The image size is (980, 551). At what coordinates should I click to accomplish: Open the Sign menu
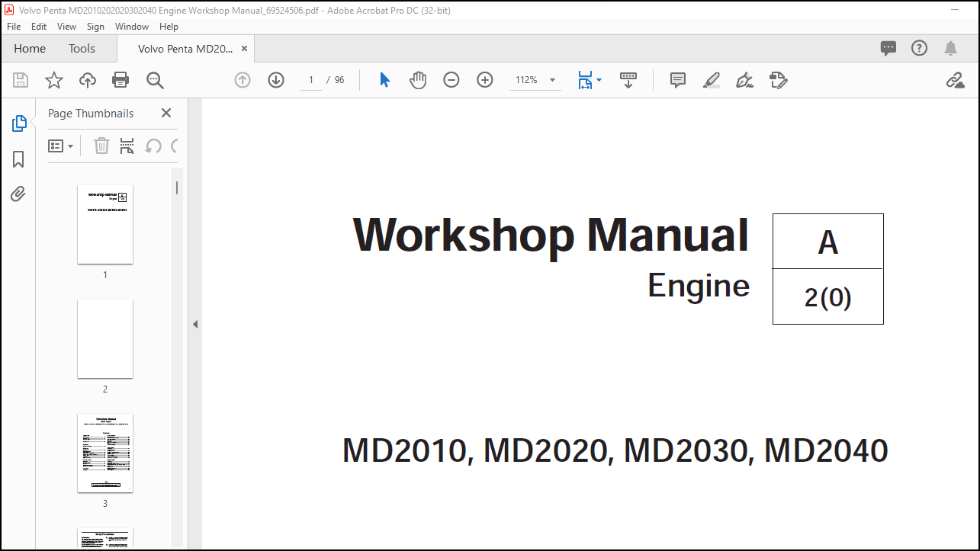pos(95,26)
